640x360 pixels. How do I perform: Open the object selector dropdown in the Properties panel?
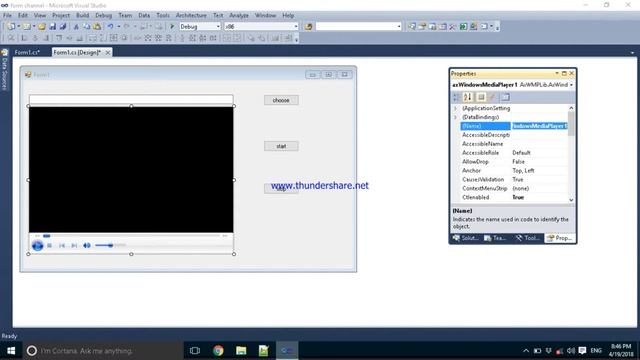coord(571,84)
